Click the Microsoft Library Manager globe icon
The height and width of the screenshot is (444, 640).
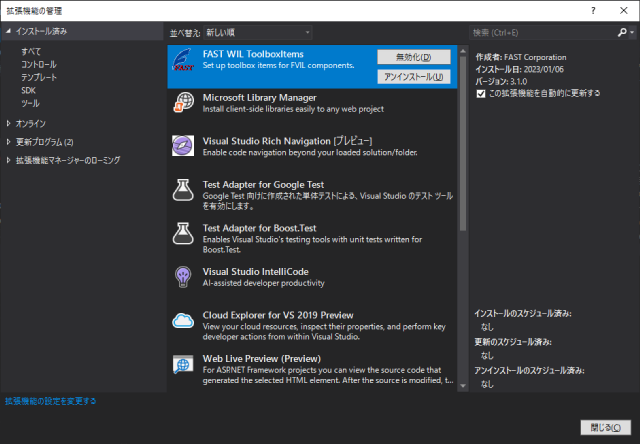(183, 102)
